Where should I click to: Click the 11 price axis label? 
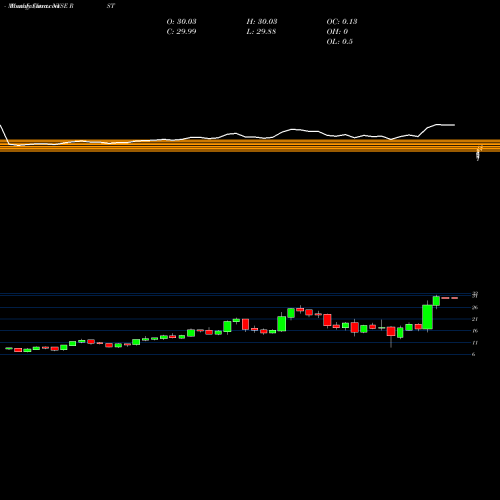click(x=475, y=343)
